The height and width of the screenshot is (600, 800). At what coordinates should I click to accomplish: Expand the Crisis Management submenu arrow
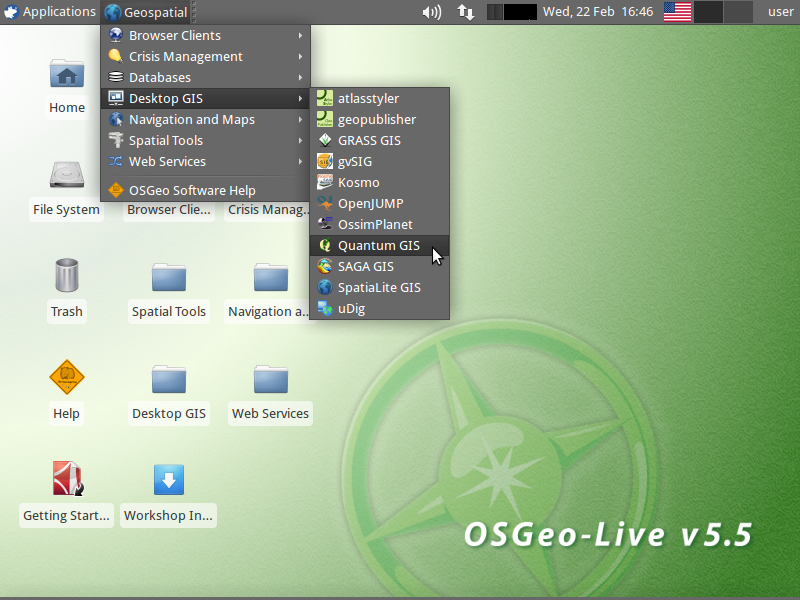point(301,56)
